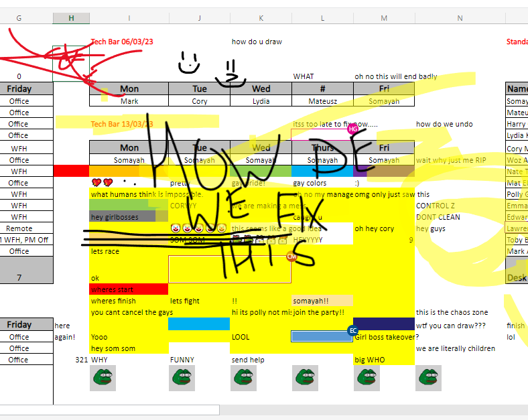The width and height of the screenshot is (528, 420).
Task: Select the dark navy filled cell
Action: pos(383,324)
